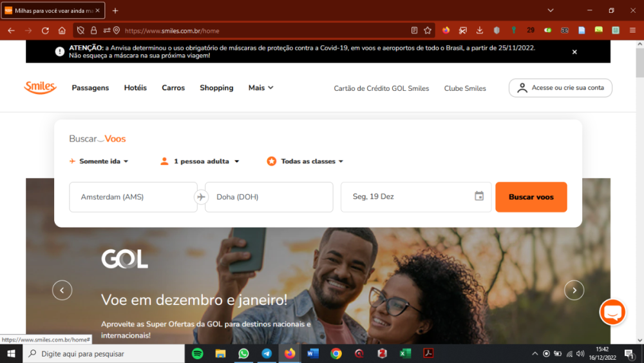Open Word from the taskbar
This screenshot has width=644, height=363.
313,353
